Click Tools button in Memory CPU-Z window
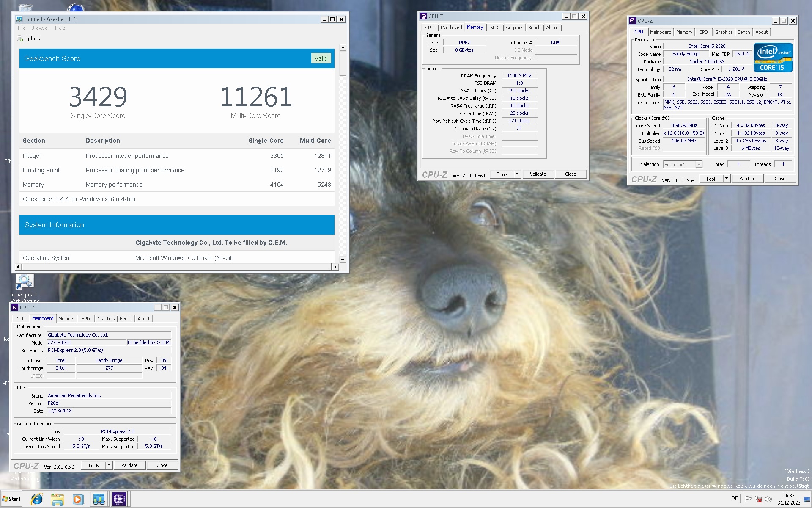This screenshot has height=508, width=812. [502, 174]
